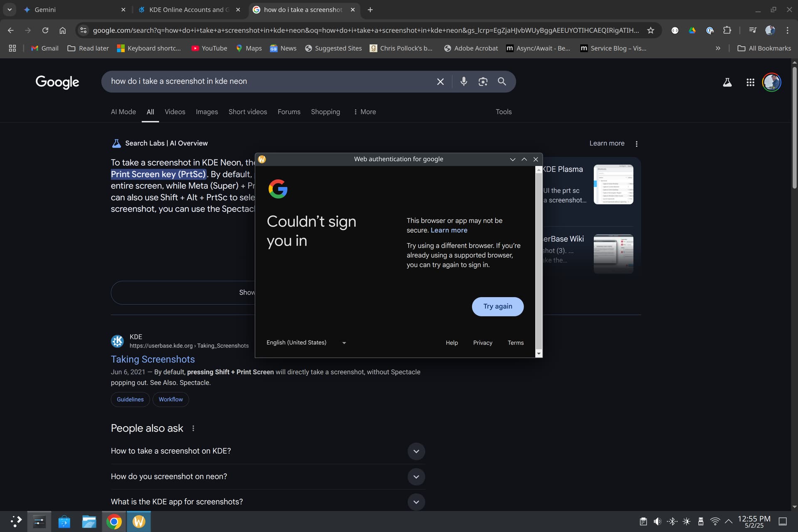The image size is (798, 532).
Task: Open the Extensions puzzle icon
Action: [727, 30]
